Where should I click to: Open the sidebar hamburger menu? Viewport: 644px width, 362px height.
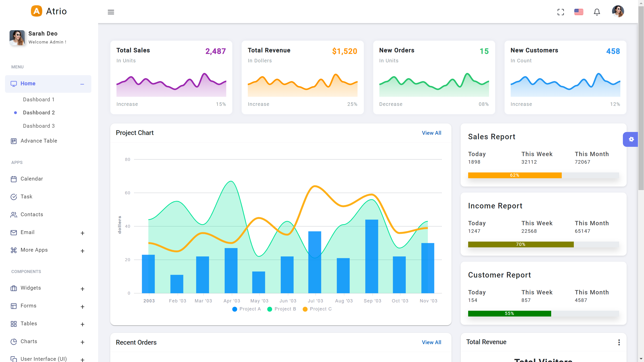111,12
